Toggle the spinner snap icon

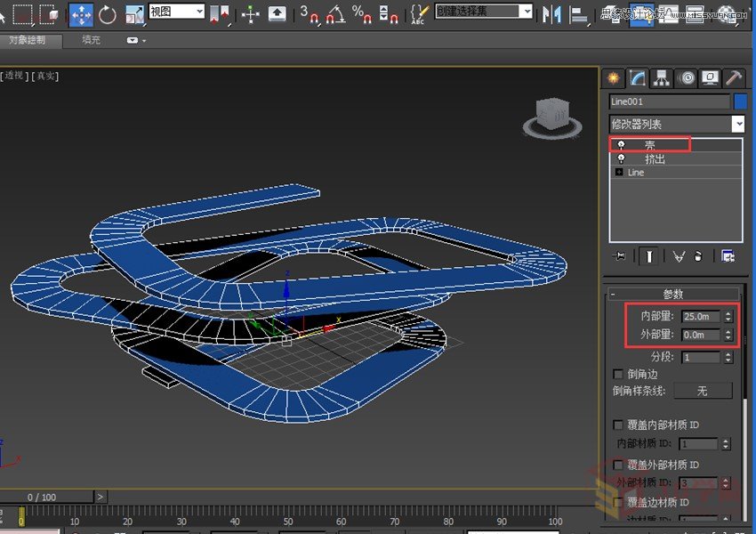point(388,14)
